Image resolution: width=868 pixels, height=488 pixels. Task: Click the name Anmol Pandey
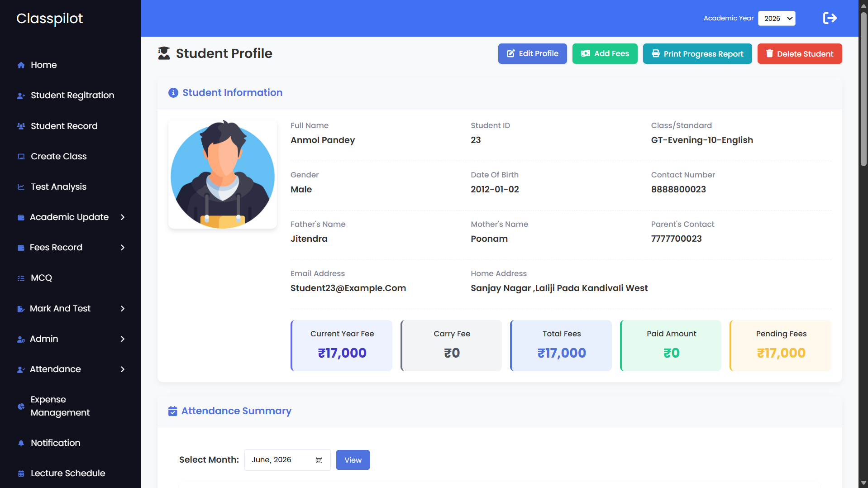coord(323,140)
